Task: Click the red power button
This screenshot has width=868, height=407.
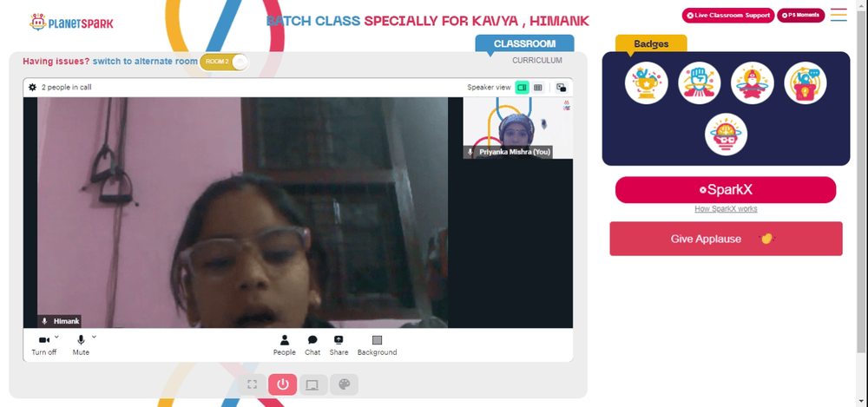Action: coord(283,384)
